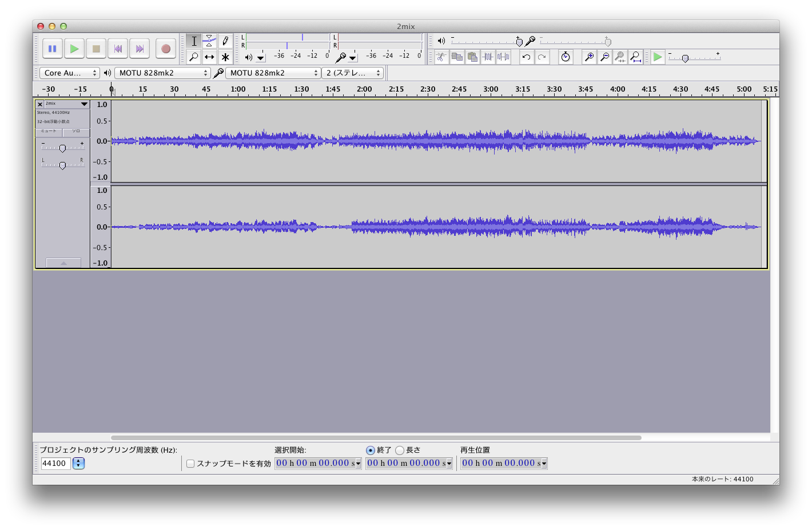Mute the 2mix track with ミュート
Screen dimensions: 812x530
coord(49,132)
